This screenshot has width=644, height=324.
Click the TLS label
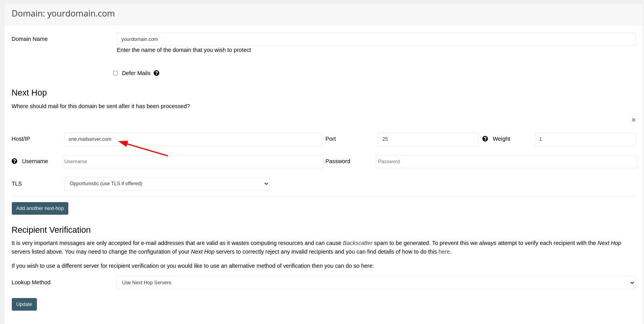(17, 184)
